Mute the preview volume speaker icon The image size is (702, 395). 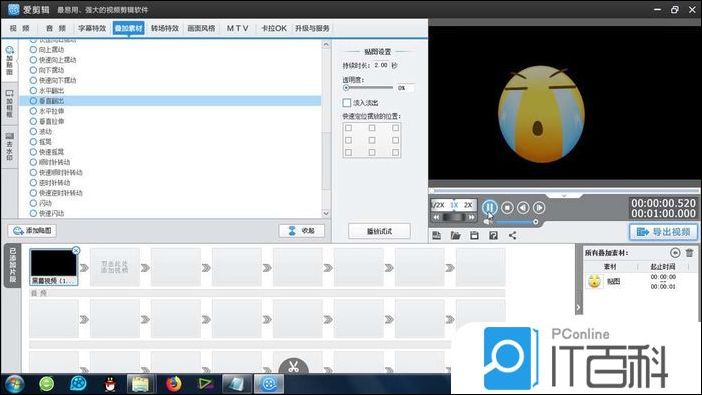tap(487, 222)
